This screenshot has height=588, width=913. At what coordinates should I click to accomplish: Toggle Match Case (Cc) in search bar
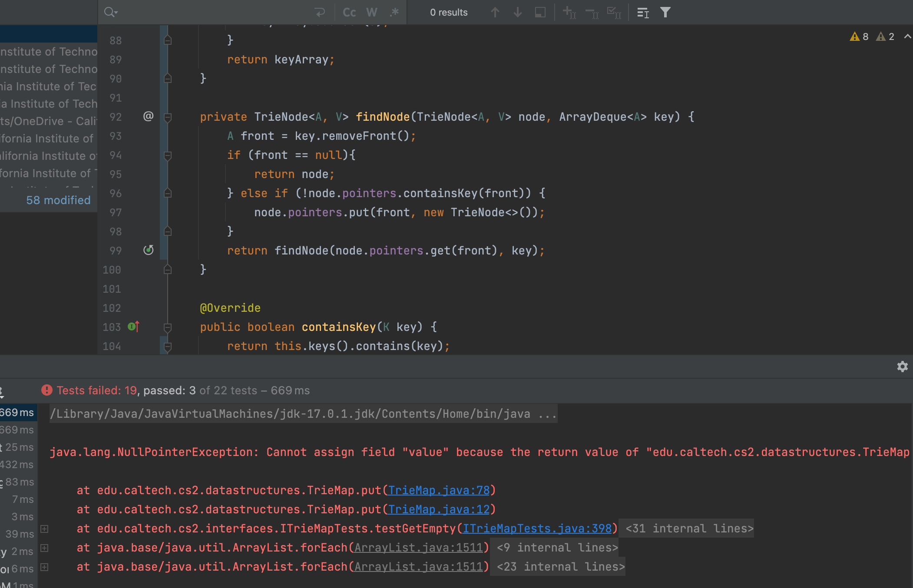click(x=349, y=12)
